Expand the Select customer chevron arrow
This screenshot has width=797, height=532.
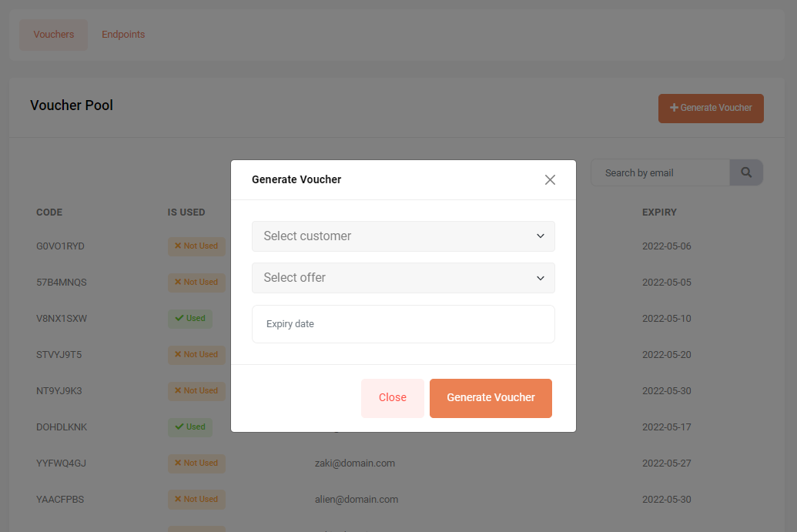pyautogui.click(x=540, y=236)
